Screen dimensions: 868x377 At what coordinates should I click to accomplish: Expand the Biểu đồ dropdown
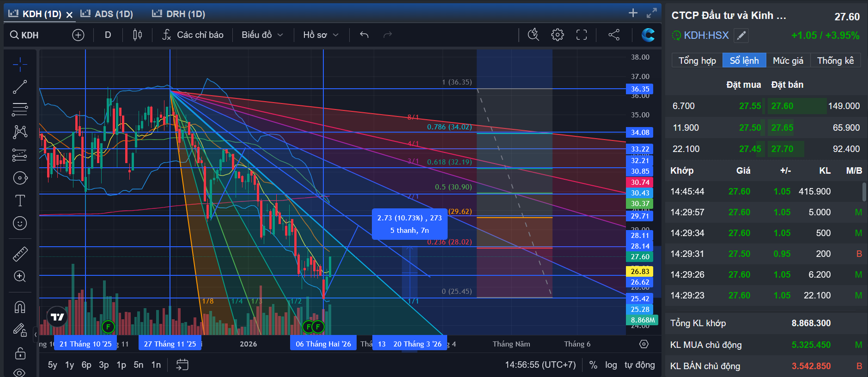[x=262, y=35]
